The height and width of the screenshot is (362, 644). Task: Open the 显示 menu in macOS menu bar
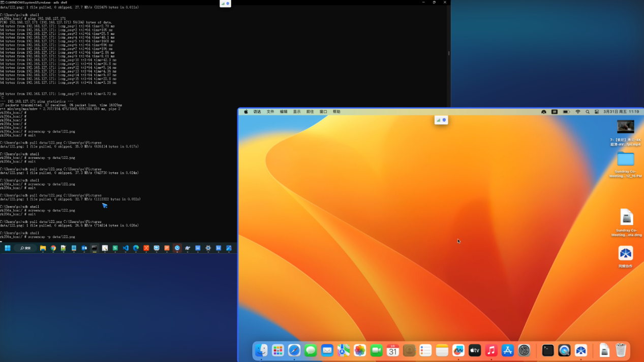coord(297,112)
